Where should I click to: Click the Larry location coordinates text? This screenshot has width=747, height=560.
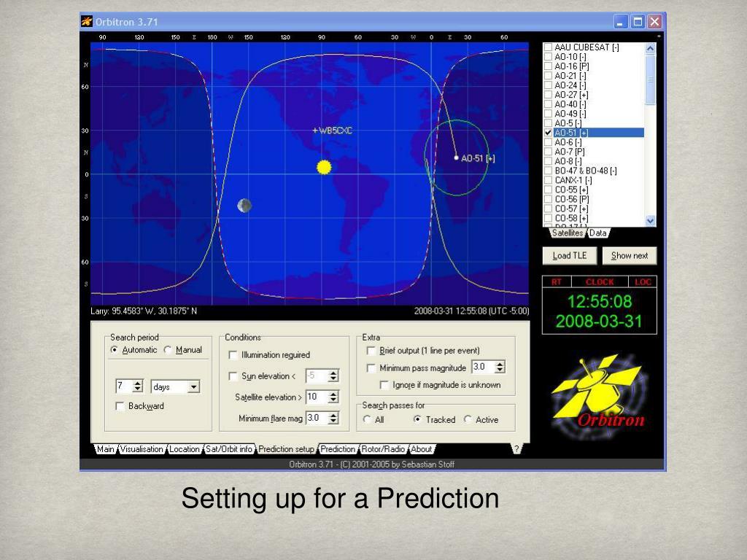144,311
